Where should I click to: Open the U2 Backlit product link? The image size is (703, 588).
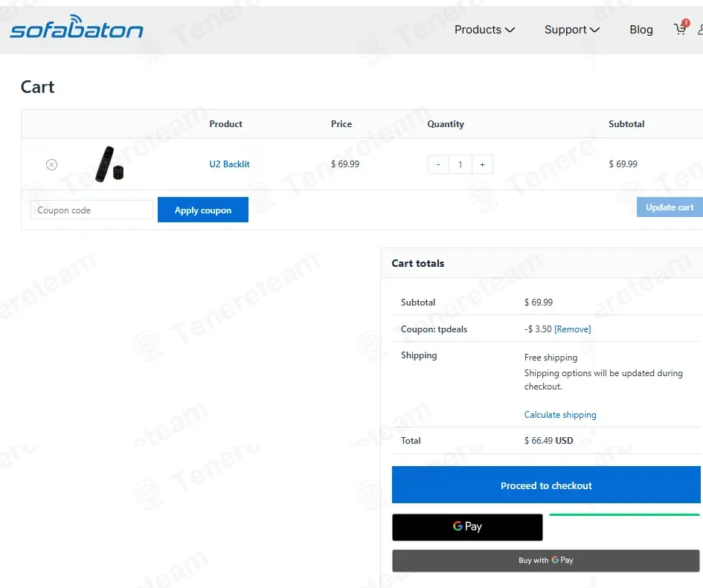point(229,164)
